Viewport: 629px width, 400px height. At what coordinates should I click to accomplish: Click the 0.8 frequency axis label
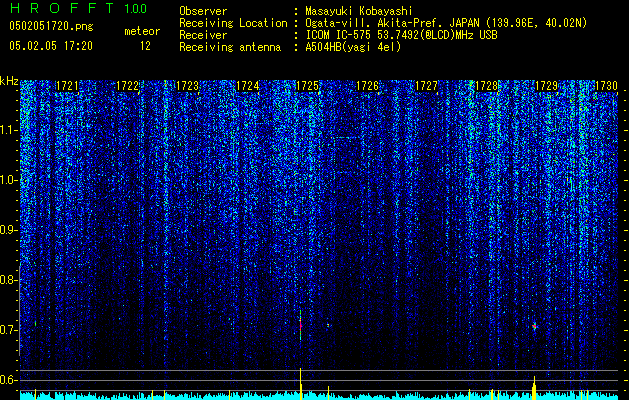[x=9, y=280]
